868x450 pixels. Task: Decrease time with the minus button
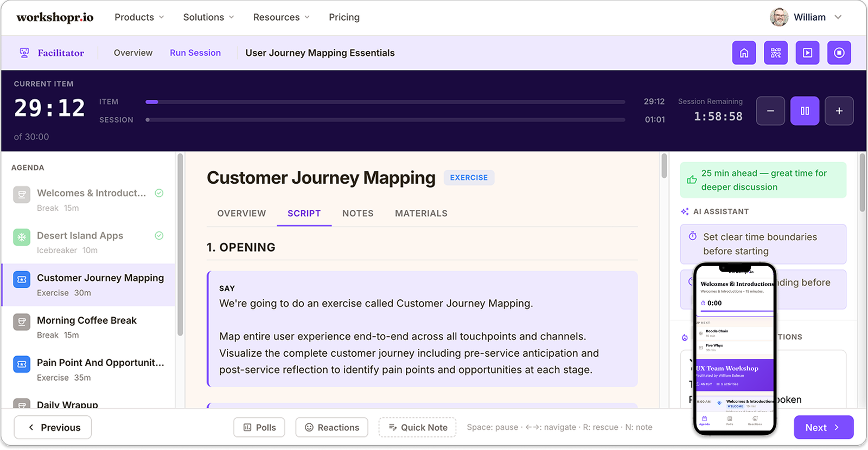click(x=770, y=111)
